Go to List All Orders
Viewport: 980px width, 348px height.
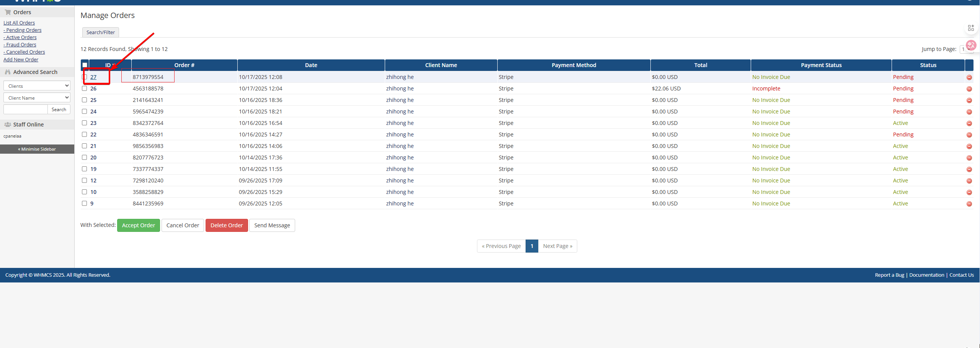(19, 23)
